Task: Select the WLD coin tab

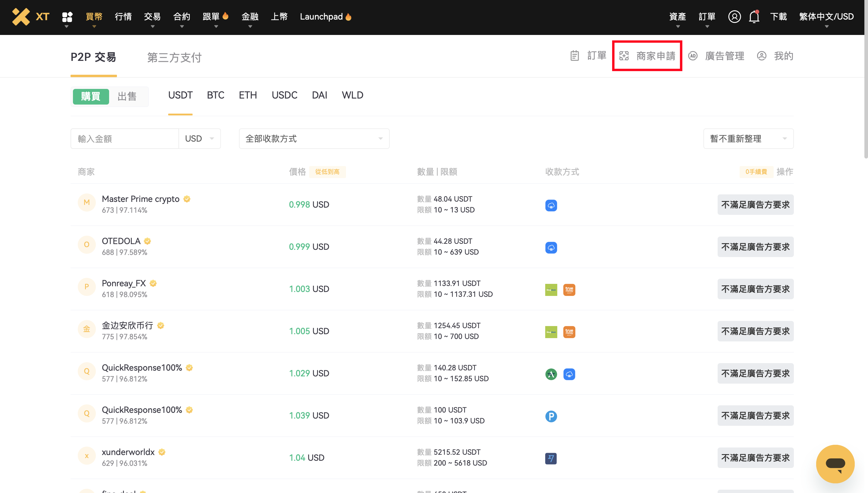Action: [352, 95]
